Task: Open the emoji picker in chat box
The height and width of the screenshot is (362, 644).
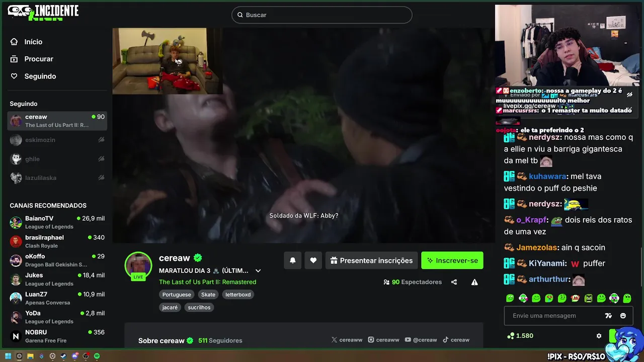Action: 623,316
